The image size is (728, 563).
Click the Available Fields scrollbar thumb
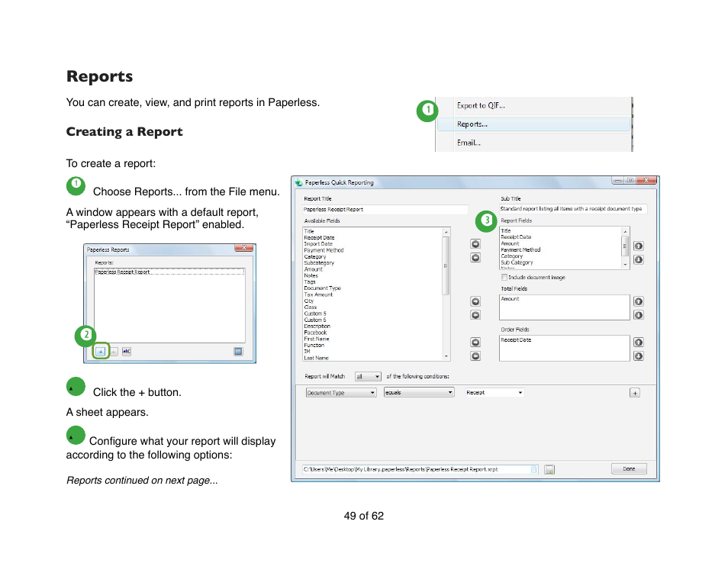[x=446, y=266]
